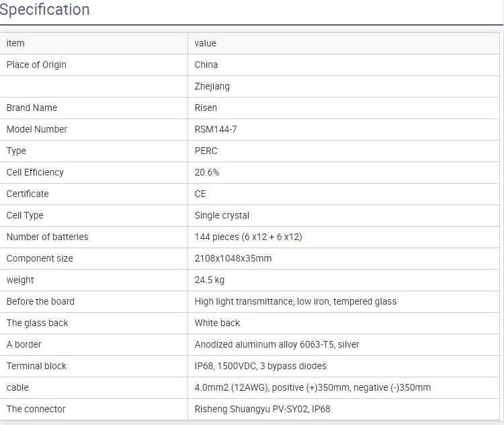Select the 'White back' value
This screenshot has height=425, width=504.
(x=217, y=323)
